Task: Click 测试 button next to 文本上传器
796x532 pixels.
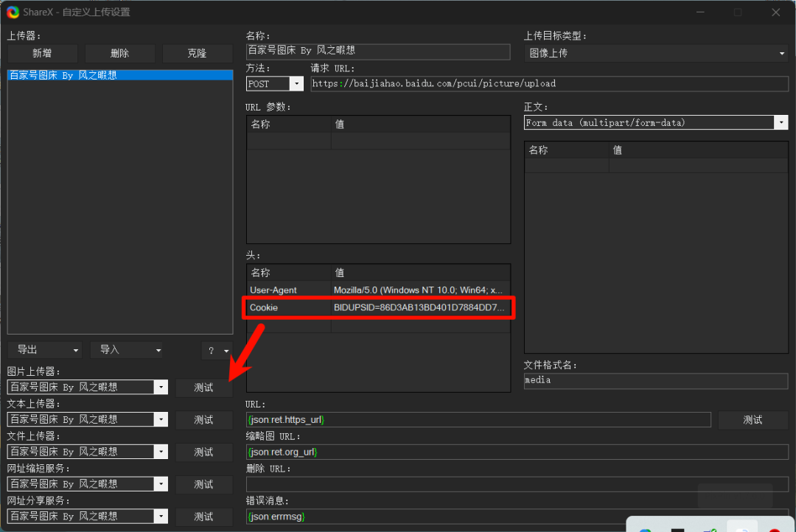Action: (x=203, y=420)
